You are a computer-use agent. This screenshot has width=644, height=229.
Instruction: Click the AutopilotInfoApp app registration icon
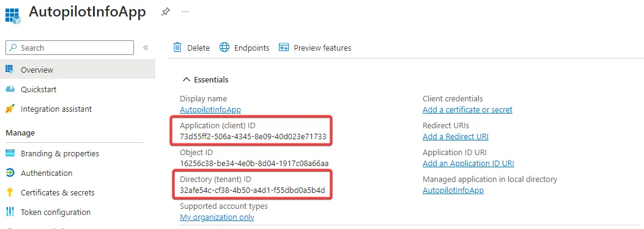(x=13, y=16)
